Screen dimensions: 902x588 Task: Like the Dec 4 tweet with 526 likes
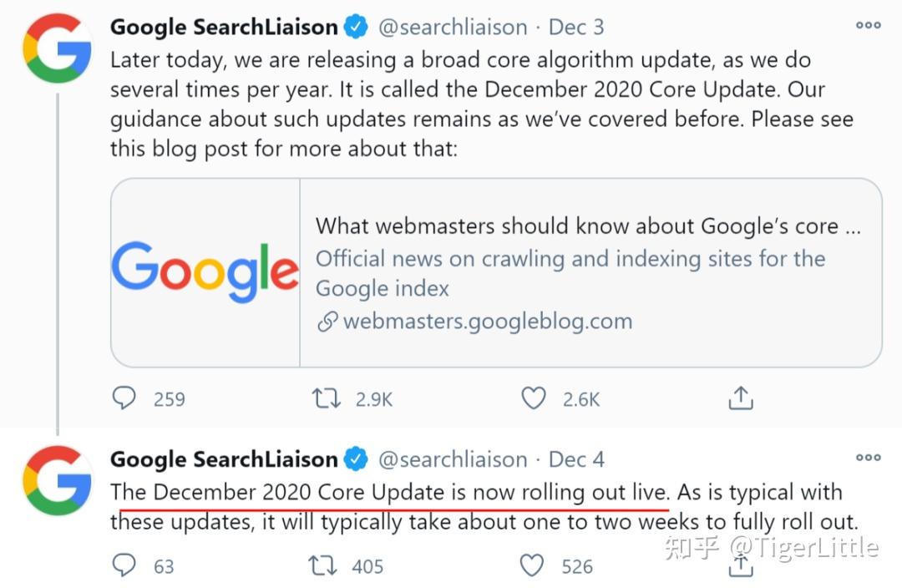coord(532,565)
